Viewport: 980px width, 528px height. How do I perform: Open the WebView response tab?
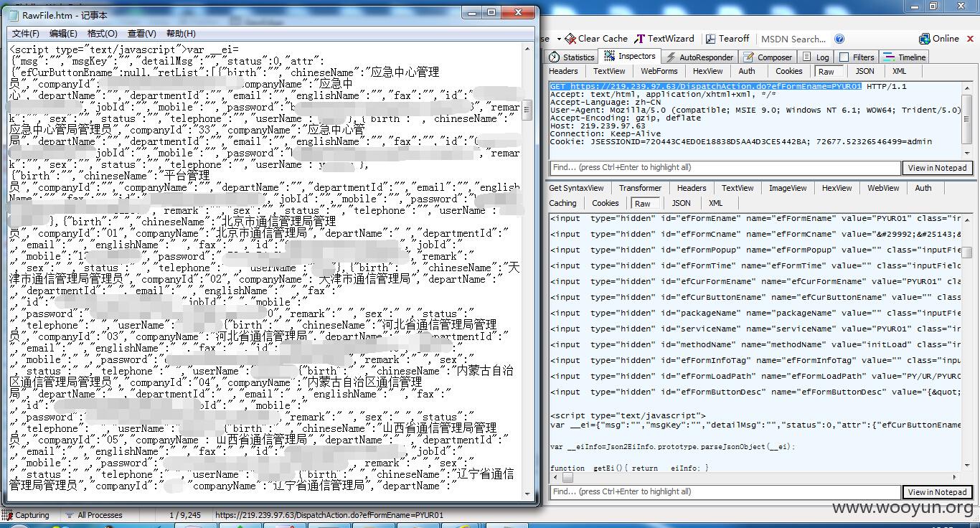[x=883, y=188]
